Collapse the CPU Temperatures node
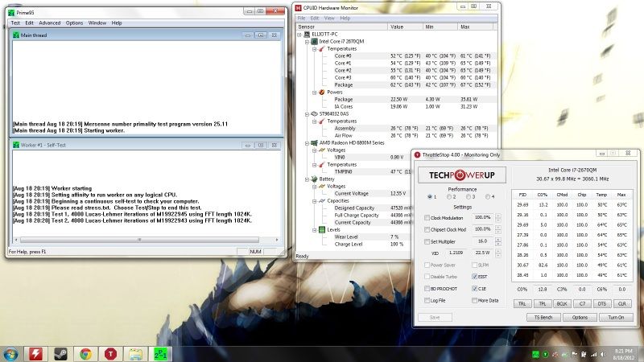The image size is (644, 362). [314, 49]
